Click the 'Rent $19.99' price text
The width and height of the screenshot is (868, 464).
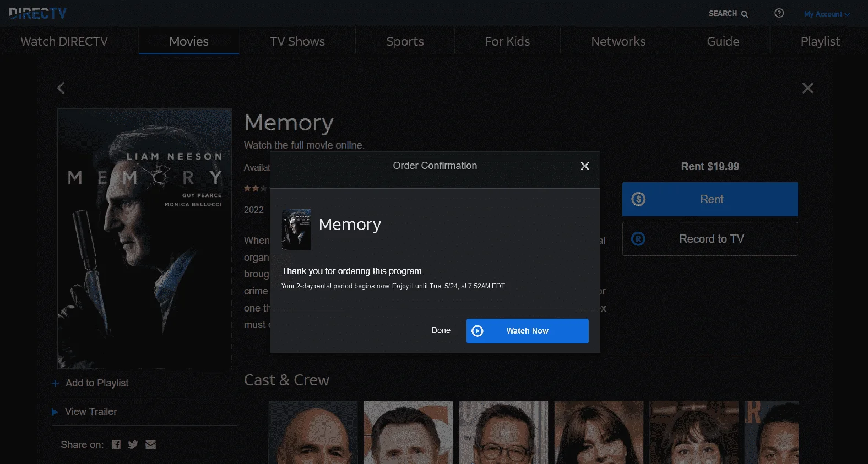[x=710, y=166]
